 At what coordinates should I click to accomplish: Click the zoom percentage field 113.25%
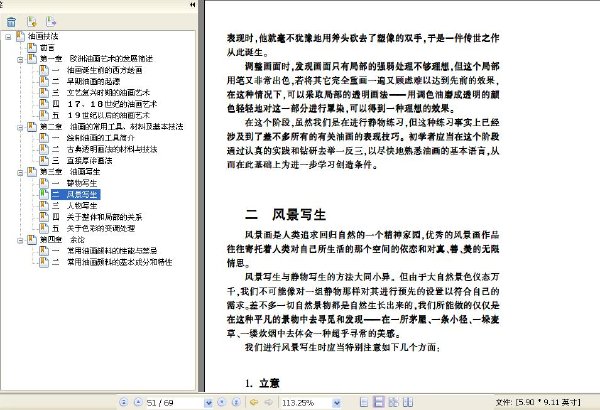[307, 403]
